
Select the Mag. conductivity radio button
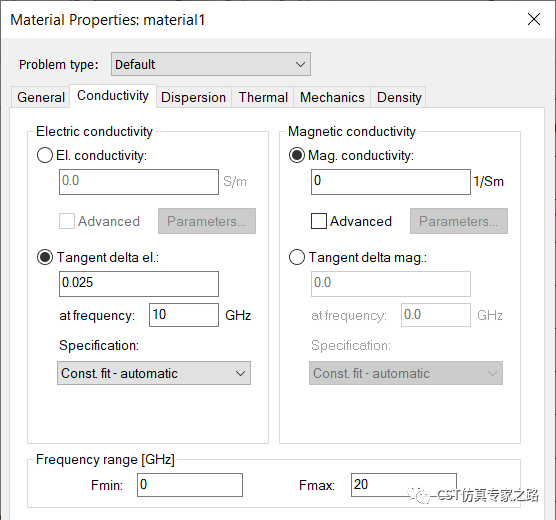pyautogui.click(x=297, y=155)
